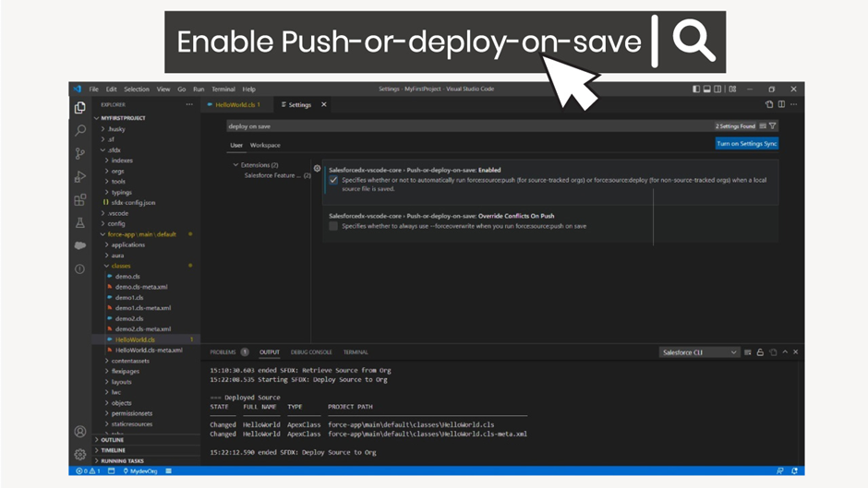The width and height of the screenshot is (868, 488).
Task: Close the bottom panel
Action: [795, 351]
